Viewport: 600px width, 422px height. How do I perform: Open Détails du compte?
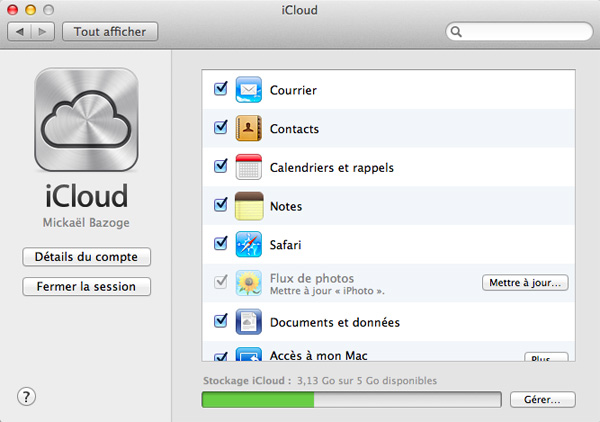86,257
